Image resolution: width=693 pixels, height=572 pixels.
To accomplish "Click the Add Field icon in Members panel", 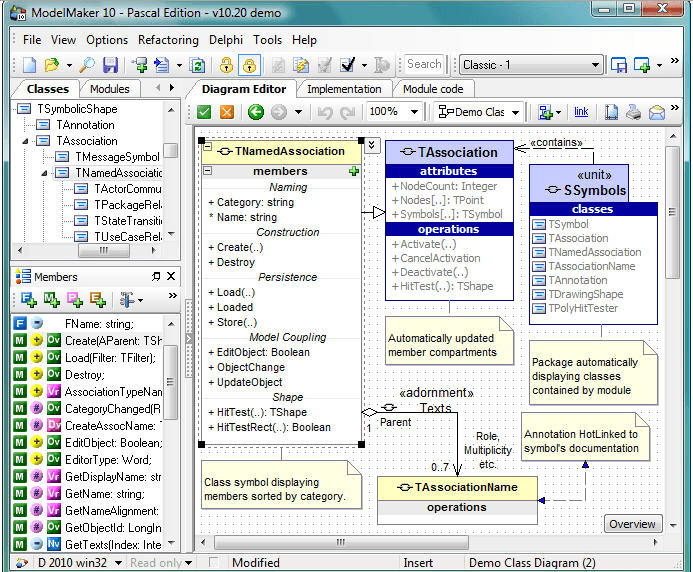I will point(28,299).
